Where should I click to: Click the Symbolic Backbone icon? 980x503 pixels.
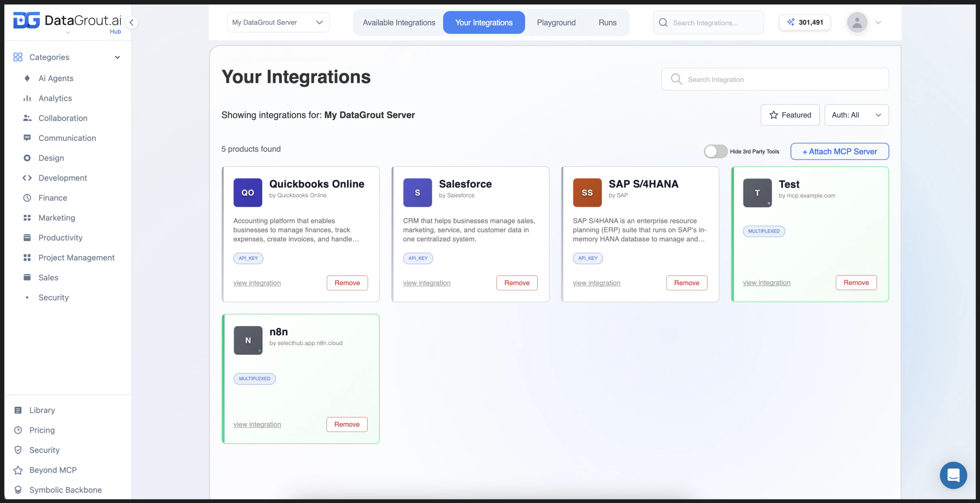coord(19,490)
